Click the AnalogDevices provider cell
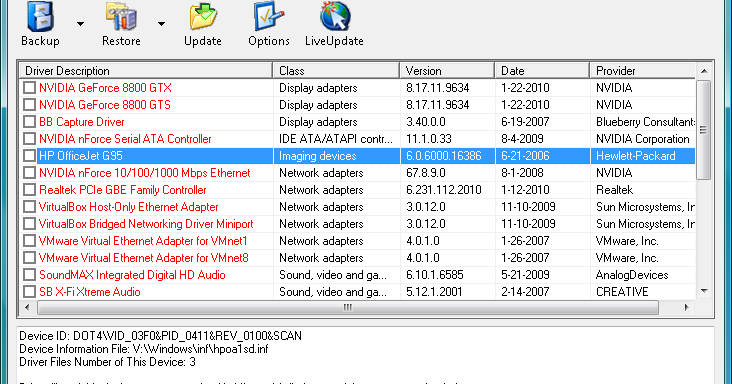The height and width of the screenshot is (384, 732). 632,275
